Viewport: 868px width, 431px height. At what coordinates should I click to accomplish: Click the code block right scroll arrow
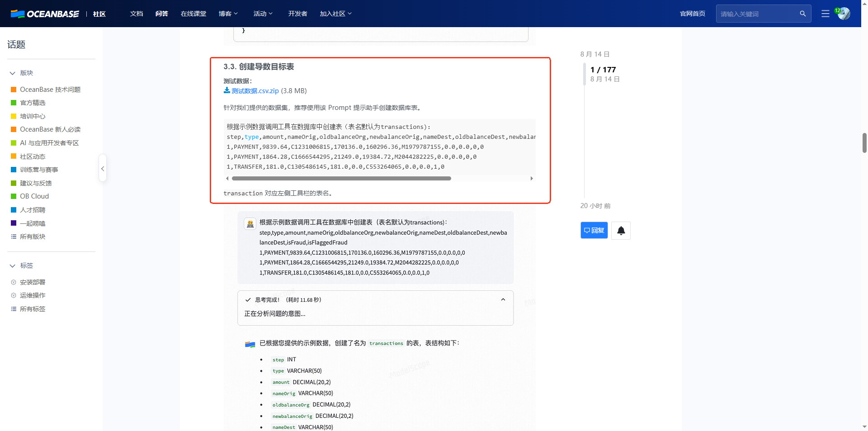pyautogui.click(x=532, y=178)
